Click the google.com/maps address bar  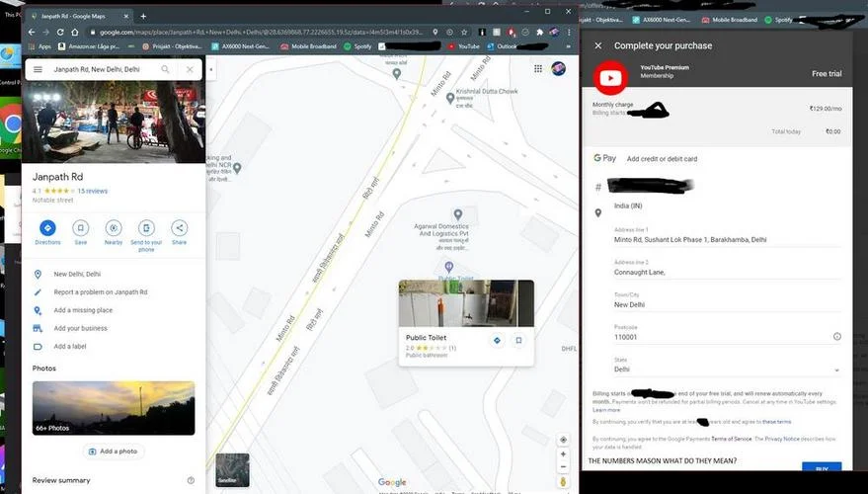[x=260, y=33]
